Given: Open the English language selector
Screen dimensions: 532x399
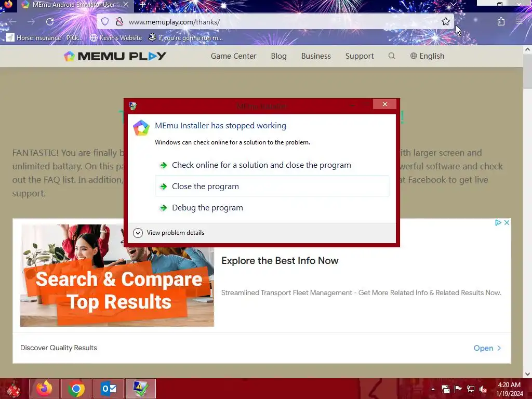Looking at the screenshot, I should coord(427,56).
